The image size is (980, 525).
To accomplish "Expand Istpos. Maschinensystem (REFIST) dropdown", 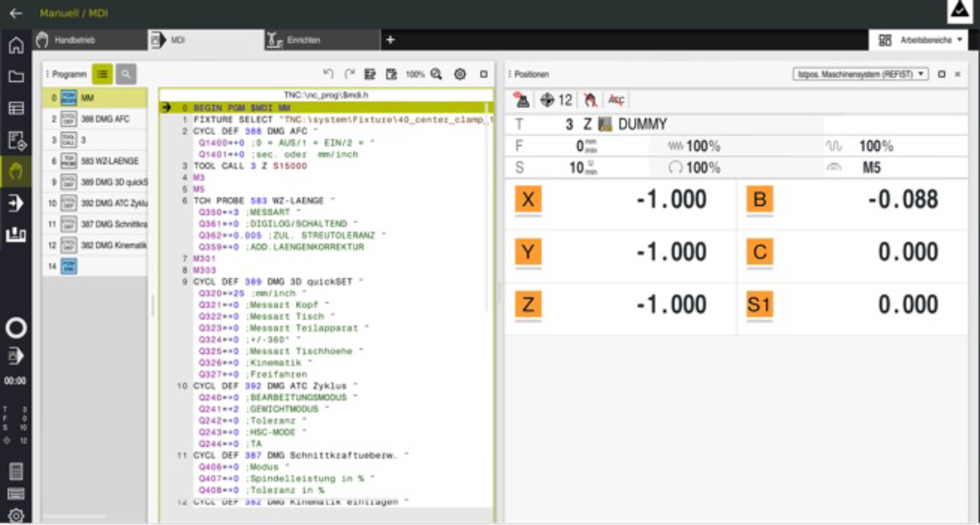I will (860, 75).
